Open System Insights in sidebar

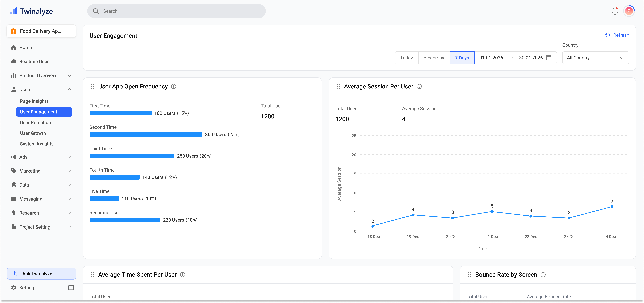coord(37,144)
